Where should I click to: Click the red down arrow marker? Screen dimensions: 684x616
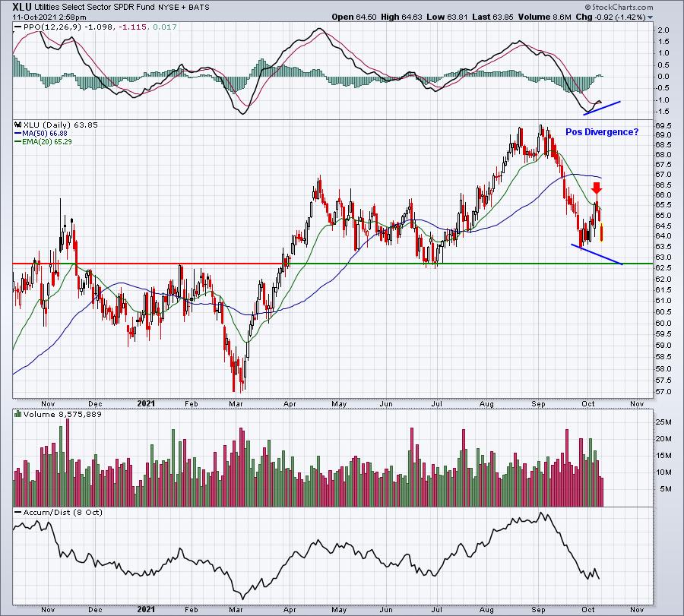point(597,188)
